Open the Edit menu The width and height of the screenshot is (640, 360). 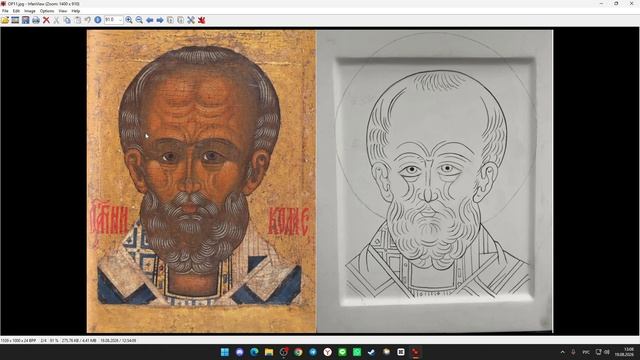click(x=16, y=11)
